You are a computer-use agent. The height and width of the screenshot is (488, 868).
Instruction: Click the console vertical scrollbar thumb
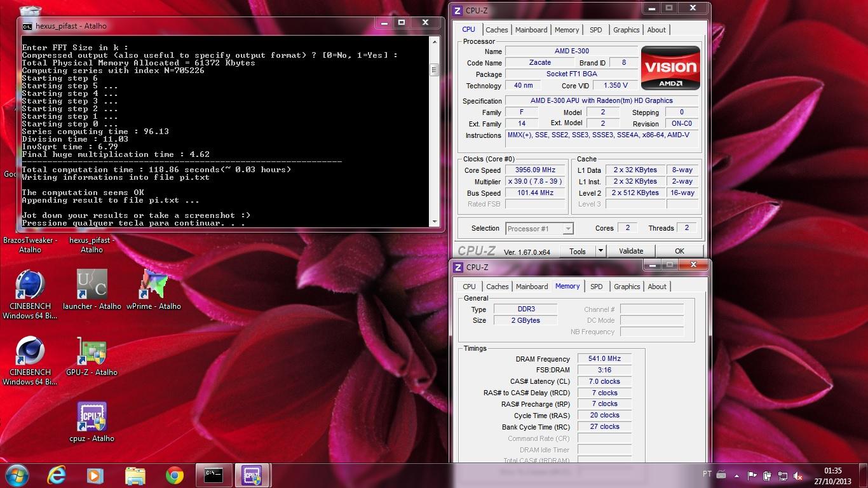(435, 70)
